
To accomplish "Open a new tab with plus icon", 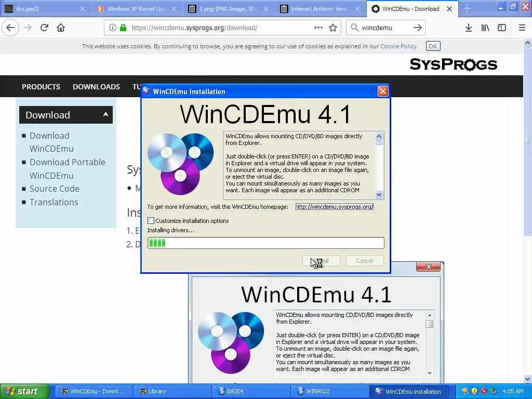I will point(467,9).
